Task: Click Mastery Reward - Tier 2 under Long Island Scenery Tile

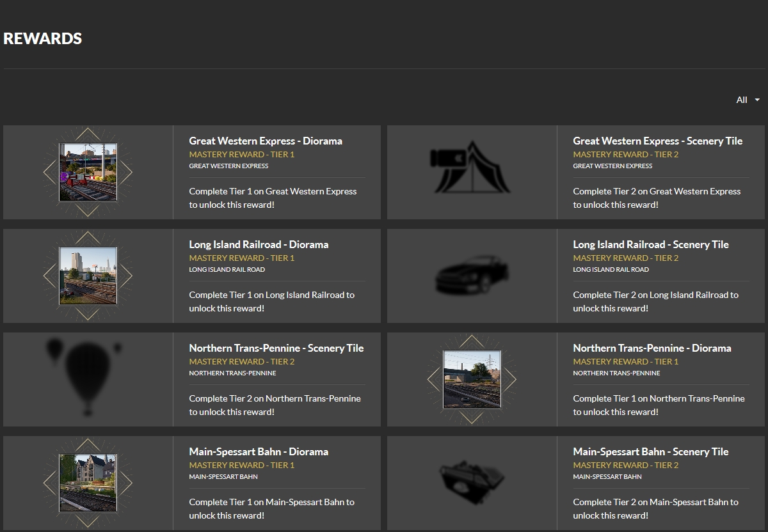Action: 626,258
